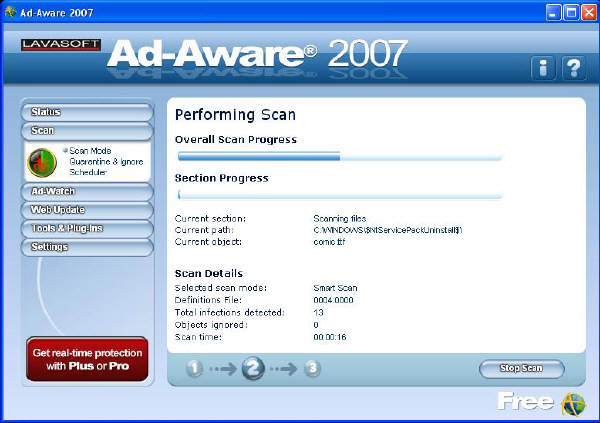
Task: Open the Scheduler submenu item
Action: coord(88,172)
